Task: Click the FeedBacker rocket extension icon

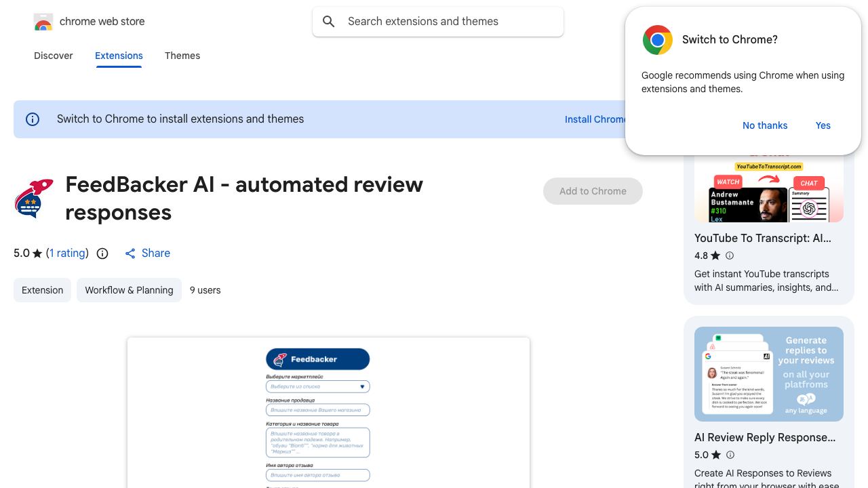Action: [34, 199]
